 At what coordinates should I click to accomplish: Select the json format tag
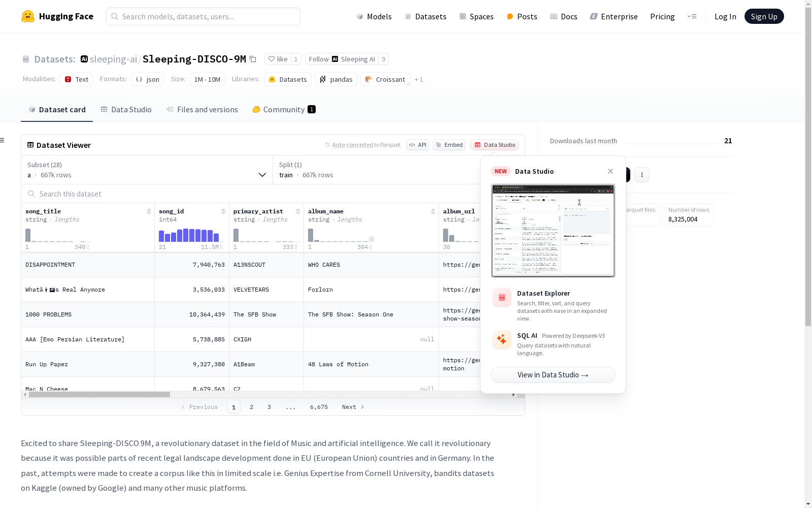(148, 79)
